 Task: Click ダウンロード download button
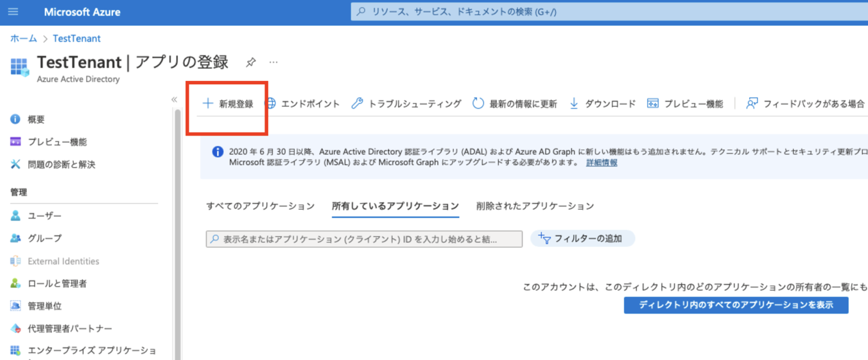click(x=602, y=104)
